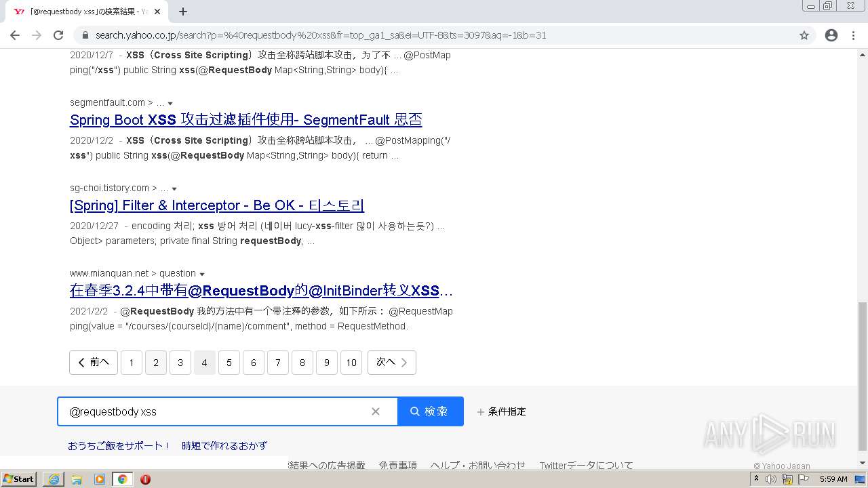
Task: Go to next page with 次へ
Action: pos(392,363)
